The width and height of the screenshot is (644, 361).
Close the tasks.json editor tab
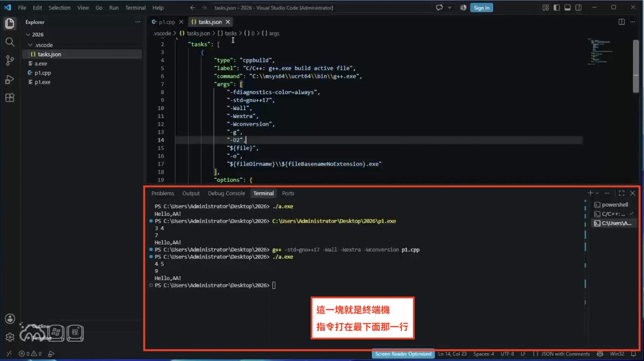[228, 22]
